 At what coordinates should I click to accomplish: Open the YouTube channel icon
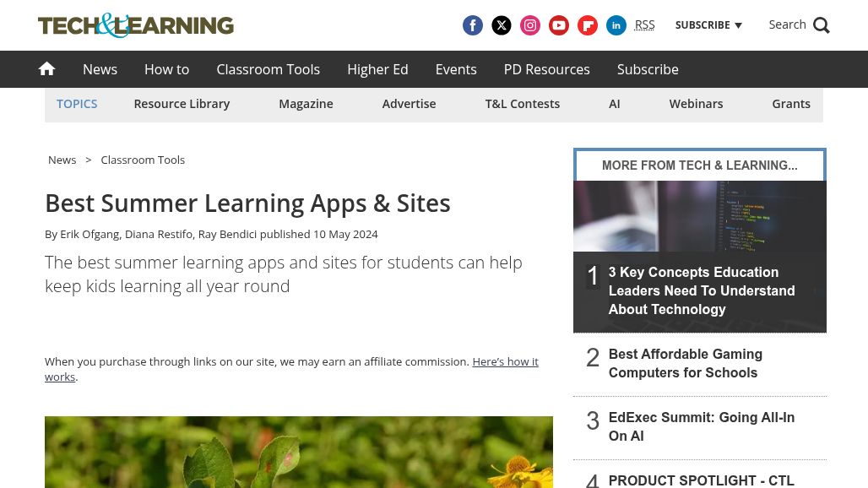(559, 25)
